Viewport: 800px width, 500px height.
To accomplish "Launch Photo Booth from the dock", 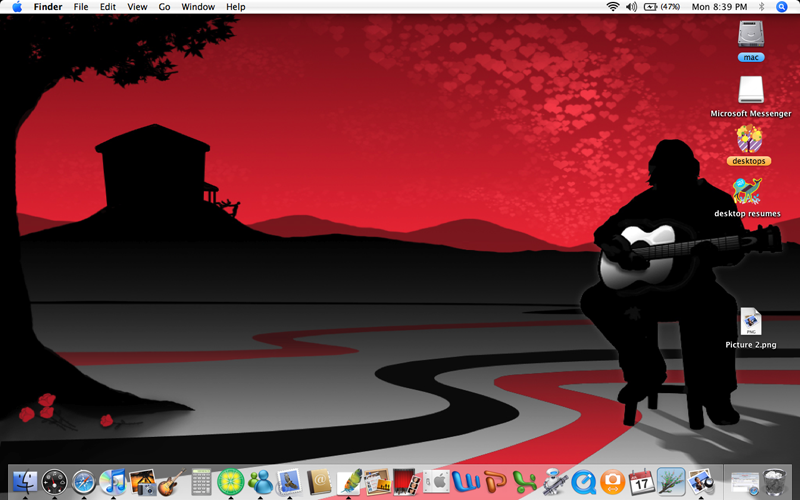I will point(407,482).
